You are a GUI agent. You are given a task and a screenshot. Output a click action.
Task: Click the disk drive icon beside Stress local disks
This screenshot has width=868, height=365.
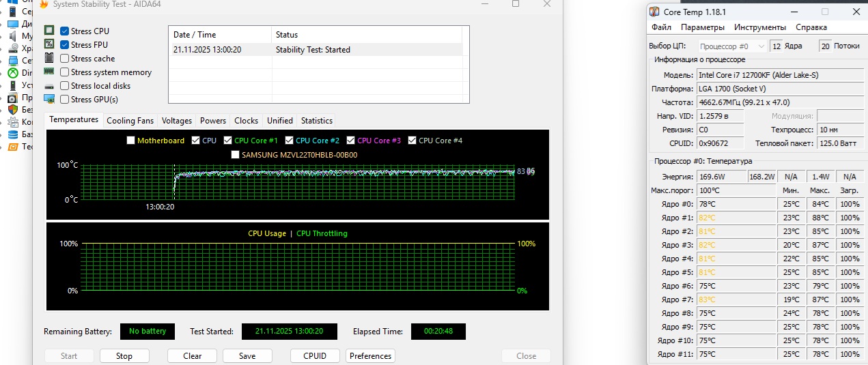[x=49, y=86]
